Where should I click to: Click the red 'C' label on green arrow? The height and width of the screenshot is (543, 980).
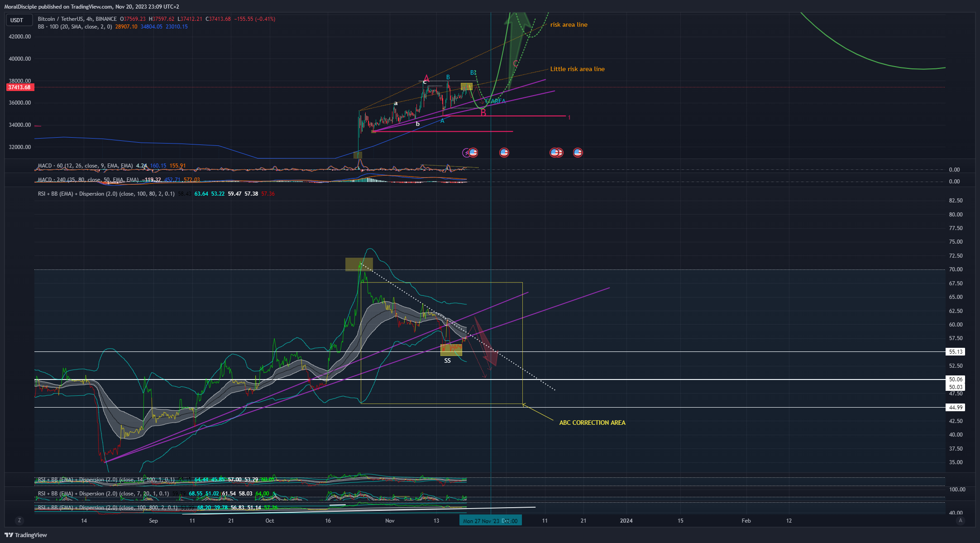coord(515,64)
